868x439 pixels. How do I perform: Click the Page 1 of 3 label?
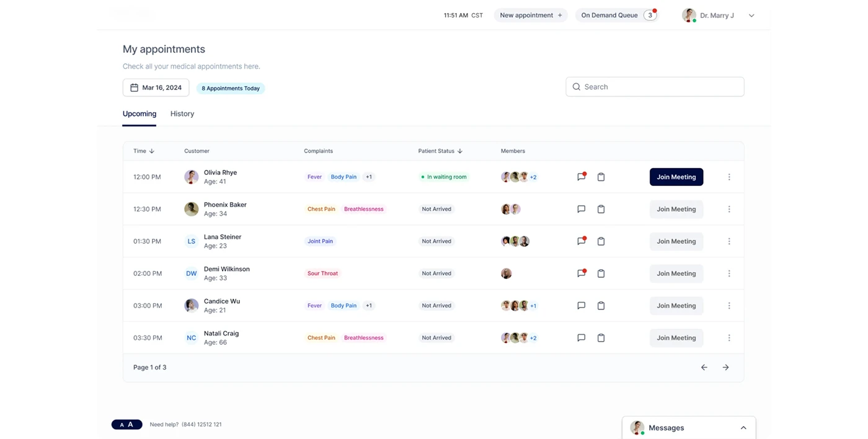pos(150,368)
